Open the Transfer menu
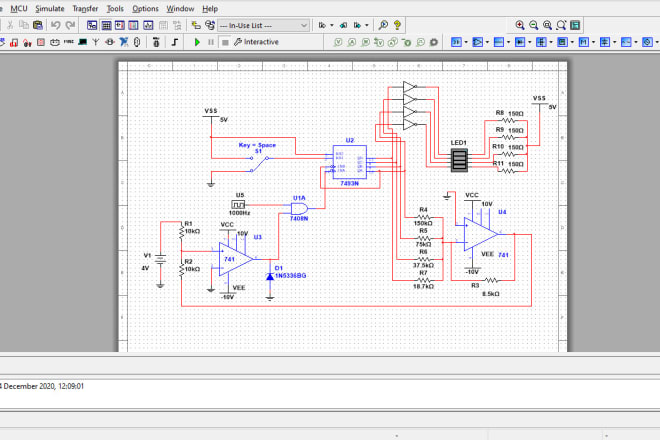This screenshot has height=440, width=660. point(85,8)
